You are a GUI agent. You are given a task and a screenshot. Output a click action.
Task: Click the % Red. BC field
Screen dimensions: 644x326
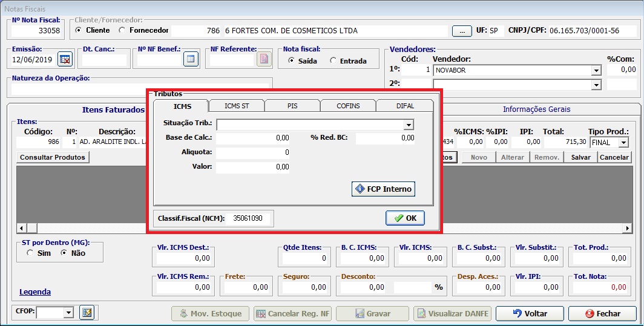click(x=385, y=139)
